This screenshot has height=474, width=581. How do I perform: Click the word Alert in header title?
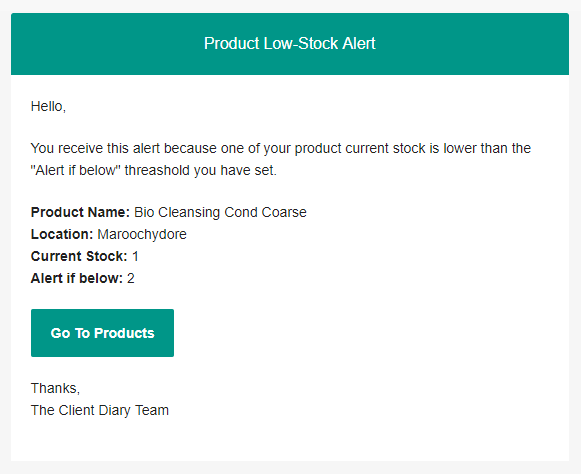(x=359, y=43)
